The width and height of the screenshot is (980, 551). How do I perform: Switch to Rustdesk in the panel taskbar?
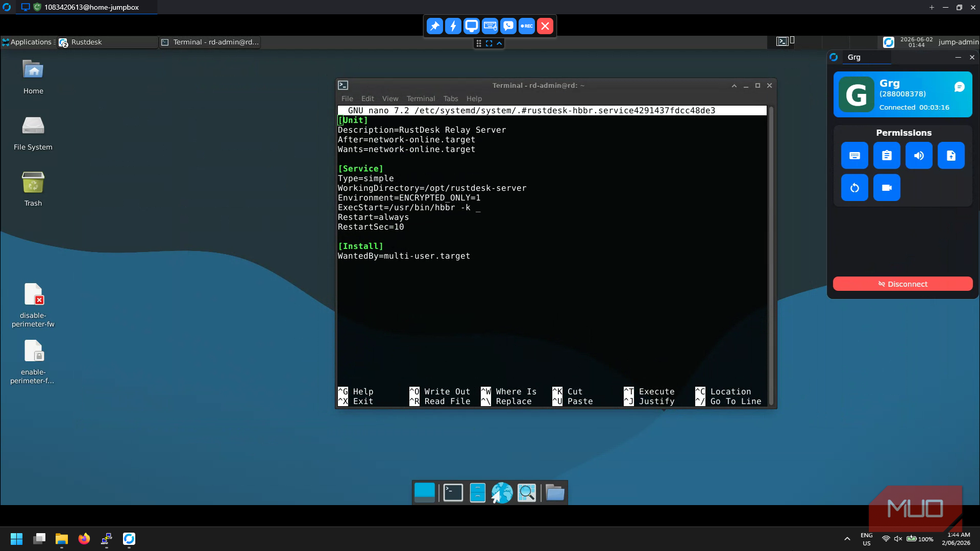[107, 42]
